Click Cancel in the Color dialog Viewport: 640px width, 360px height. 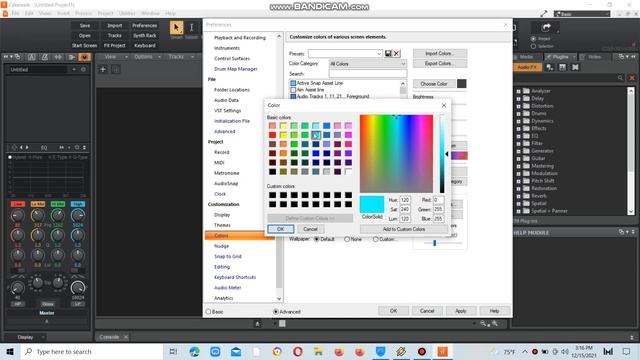(310, 229)
